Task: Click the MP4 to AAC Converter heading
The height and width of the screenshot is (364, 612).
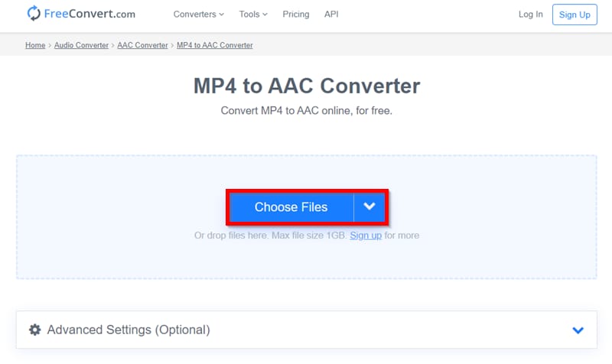Action: tap(306, 85)
